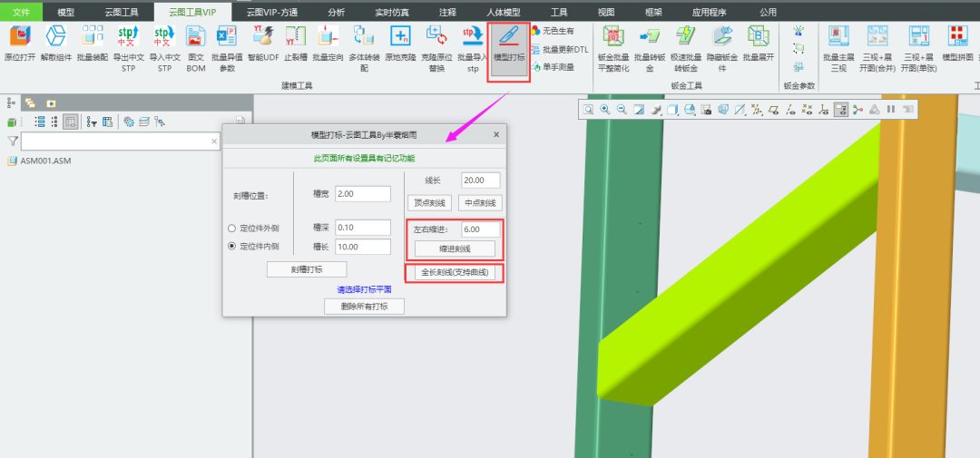Image resolution: width=980 pixels, height=458 pixels.
Task: Switch to the 分析 tab
Action: tap(336, 12)
